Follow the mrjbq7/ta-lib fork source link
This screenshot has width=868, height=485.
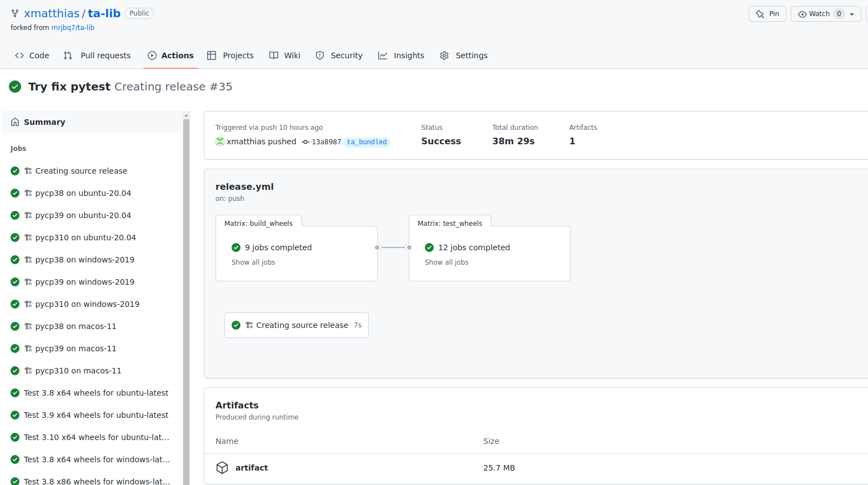tap(73, 28)
